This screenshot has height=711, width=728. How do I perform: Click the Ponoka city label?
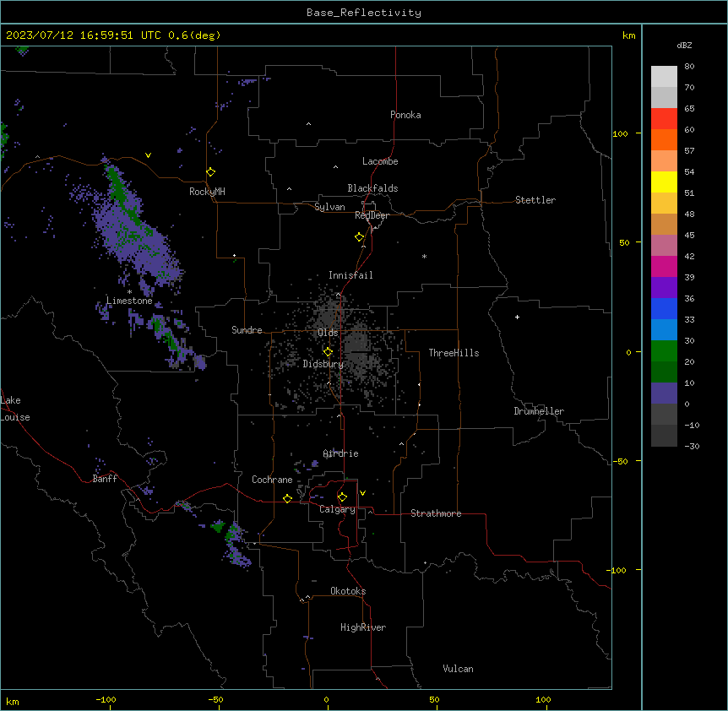pos(405,115)
